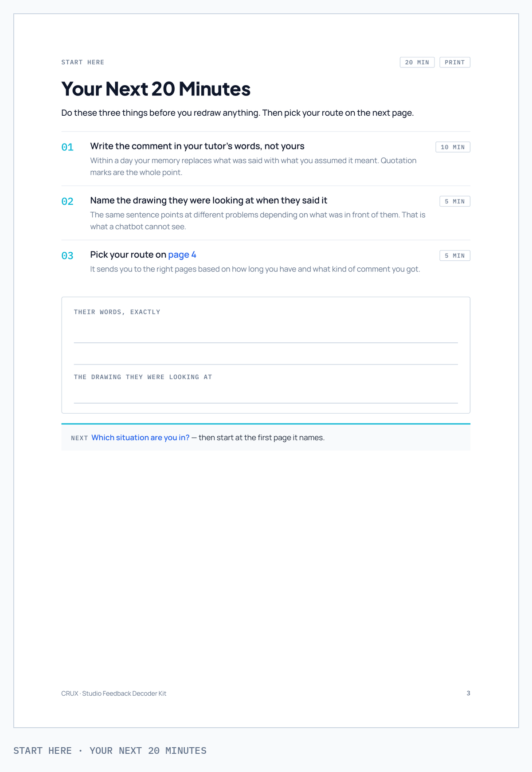Click step number 02
This screenshot has height=772, width=532.
click(67, 201)
